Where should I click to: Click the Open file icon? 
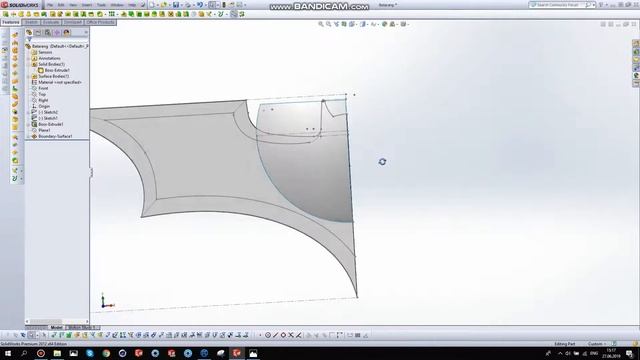[x=164, y=5]
